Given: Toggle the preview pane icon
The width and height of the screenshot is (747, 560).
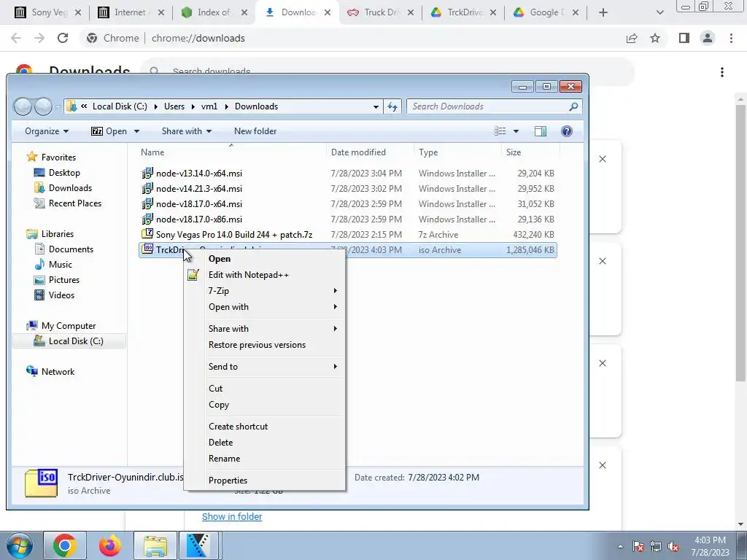Looking at the screenshot, I should point(541,131).
